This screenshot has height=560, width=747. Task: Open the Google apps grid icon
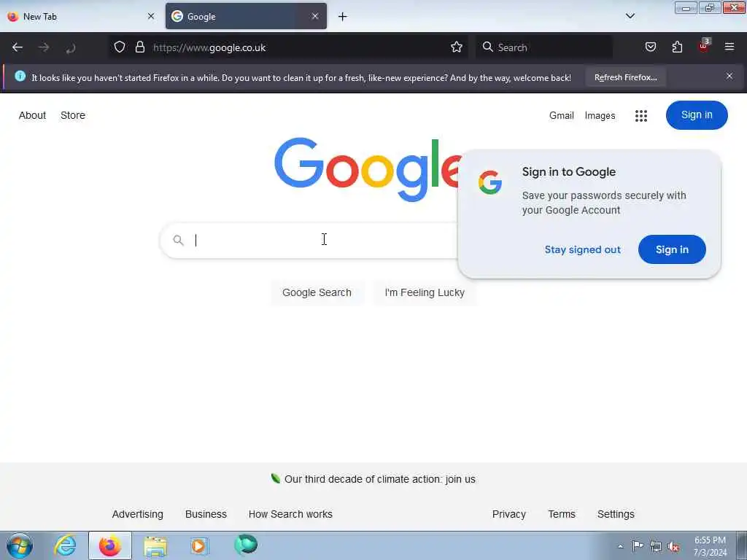pos(641,116)
